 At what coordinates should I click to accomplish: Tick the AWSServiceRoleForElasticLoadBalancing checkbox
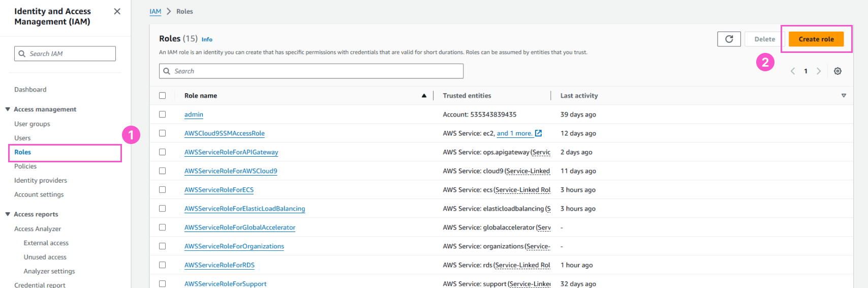(163, 209)
